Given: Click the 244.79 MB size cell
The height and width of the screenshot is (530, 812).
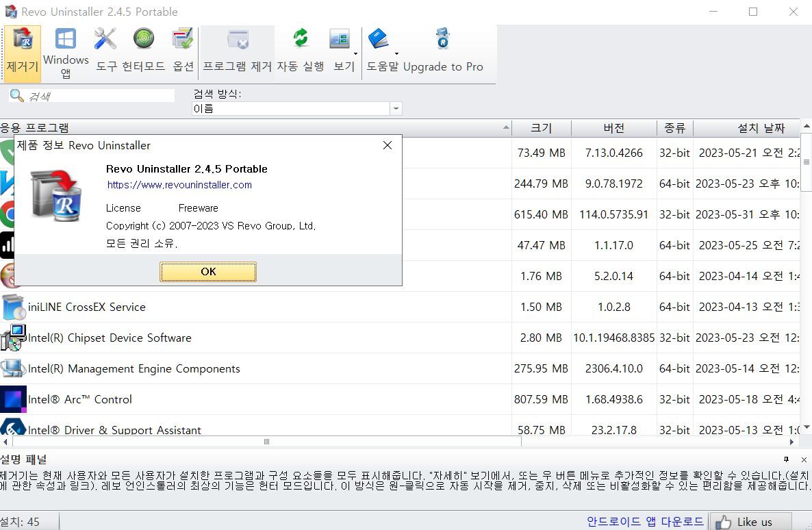Looking at the screenshot, I should coord(541,184).
